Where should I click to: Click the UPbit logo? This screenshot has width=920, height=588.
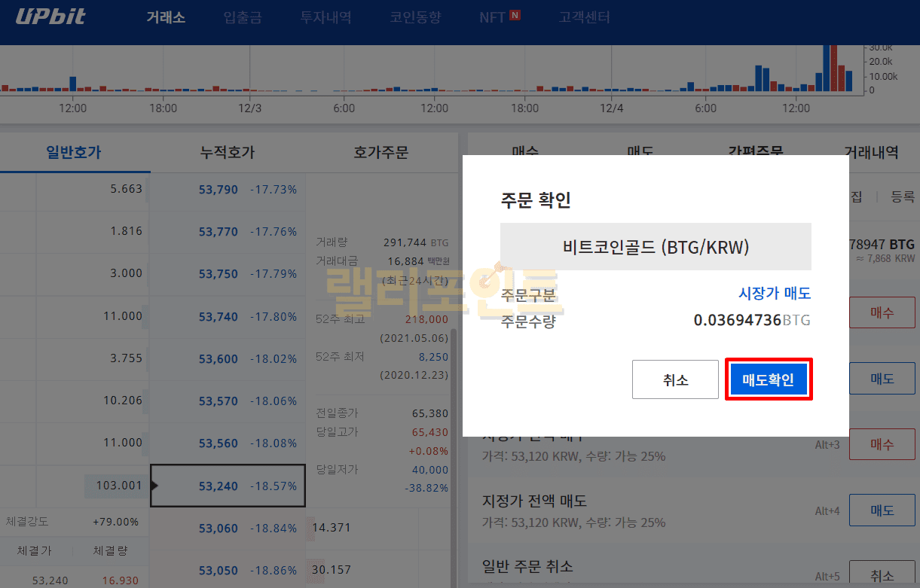click(x=50, y=17)
